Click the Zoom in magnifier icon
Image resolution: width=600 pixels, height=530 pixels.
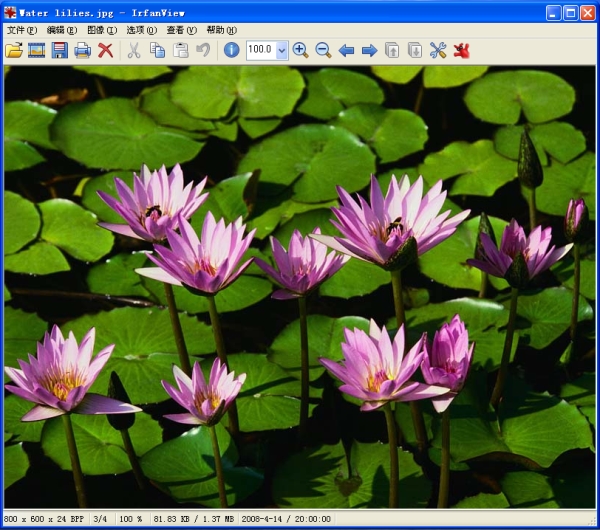coord(300,51)
